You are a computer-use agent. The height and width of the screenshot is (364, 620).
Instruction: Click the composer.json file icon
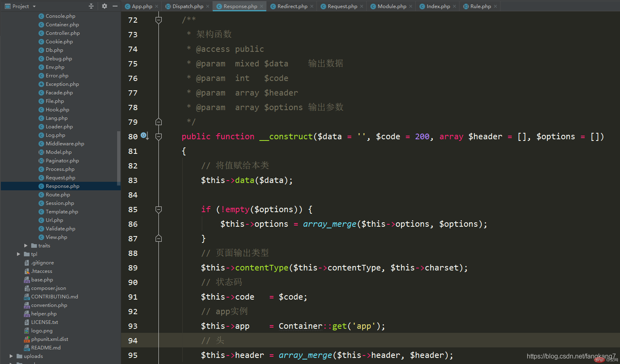[27, 288]
